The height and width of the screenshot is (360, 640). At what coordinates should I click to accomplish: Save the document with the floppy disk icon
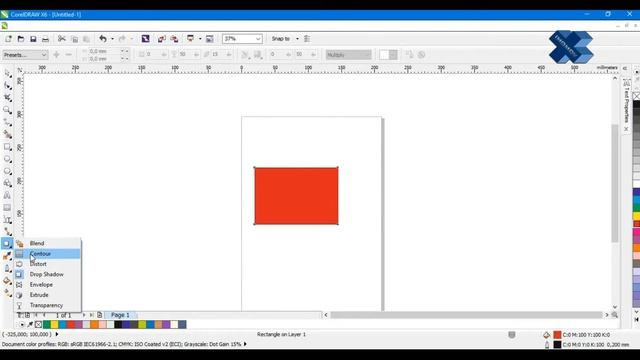tap(33, 39)
